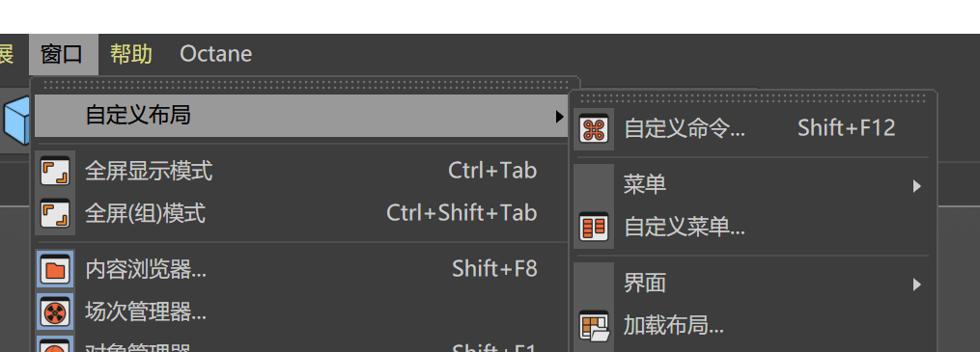
Task: Click the 场次管理器 reel icon
Action: 55,311
